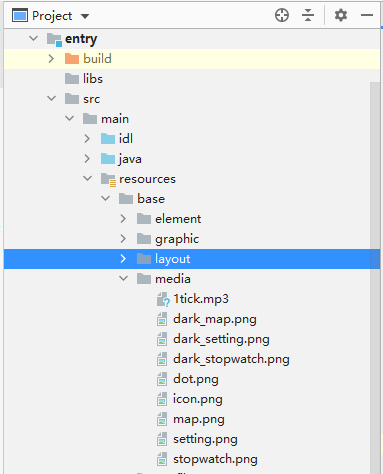Click the image file icon for map.png
Screen dimensions: 383x474
[x=162, y=419]
